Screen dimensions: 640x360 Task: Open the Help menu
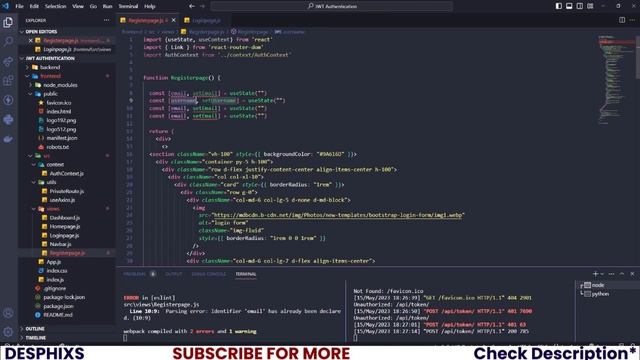point(149,6)
